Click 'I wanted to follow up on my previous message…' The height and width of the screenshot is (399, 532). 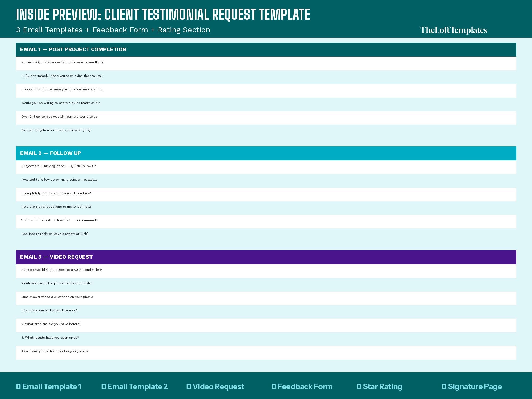[x=59, y=180]
